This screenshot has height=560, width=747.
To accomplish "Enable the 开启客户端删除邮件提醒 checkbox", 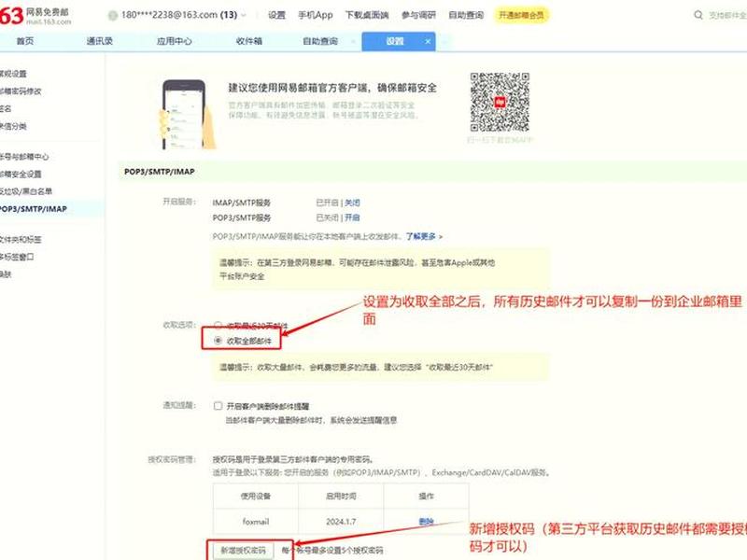I will click(x=218, y=406).
